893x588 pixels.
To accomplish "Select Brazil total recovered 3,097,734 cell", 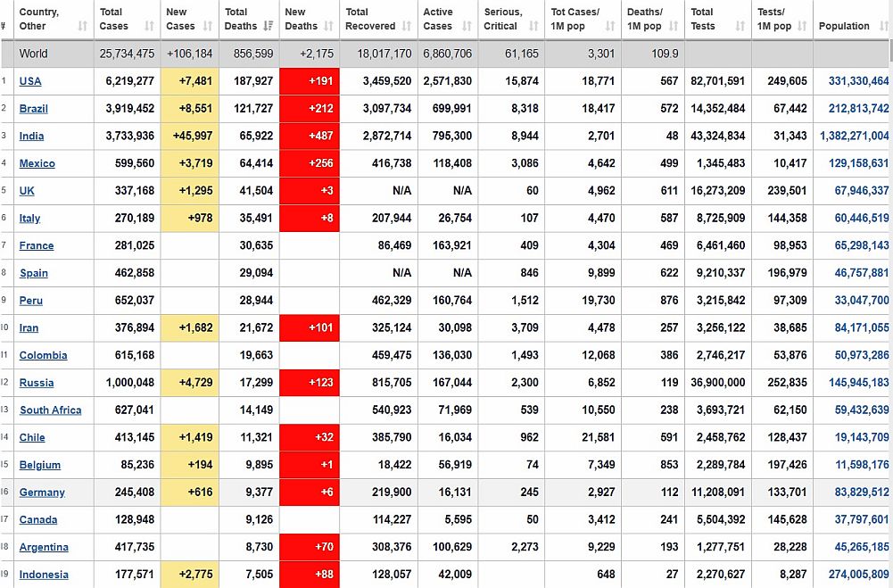I will pos(379,108).
